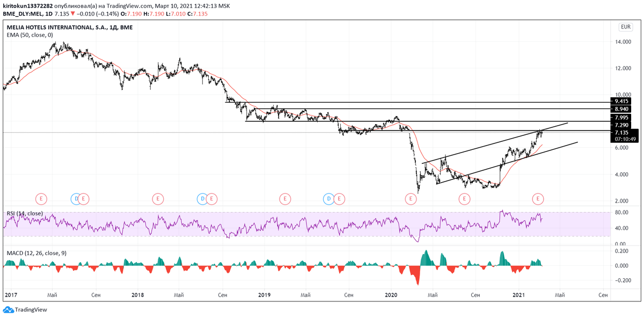Click the 10.000 price axis value

[624, 95]
